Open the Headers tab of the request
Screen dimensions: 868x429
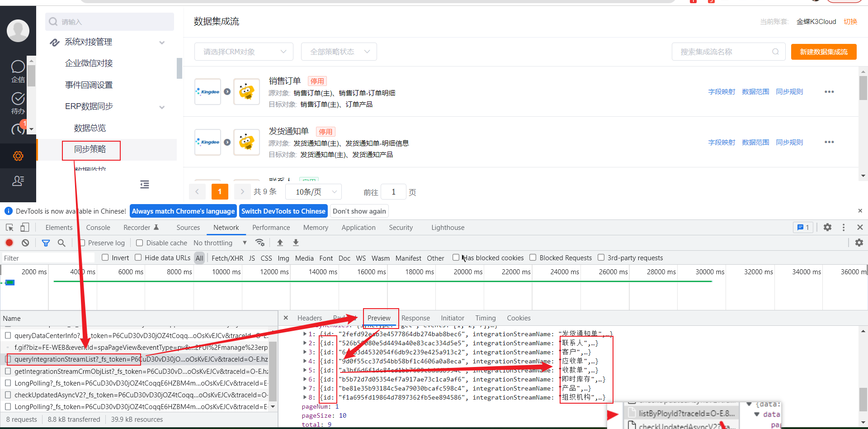tap(310, 318)
